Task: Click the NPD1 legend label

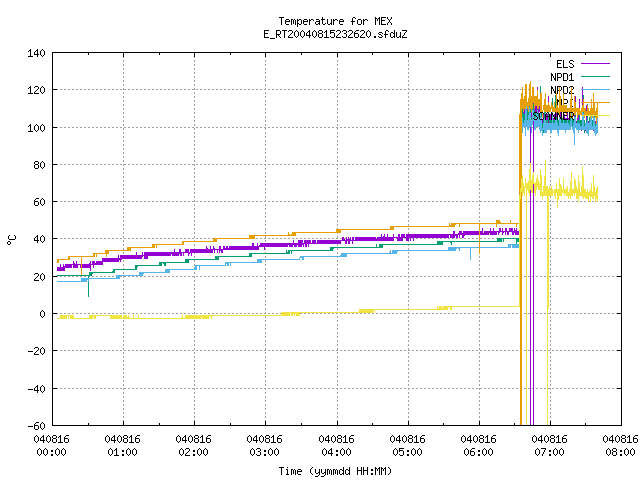Action: [562, 77]
